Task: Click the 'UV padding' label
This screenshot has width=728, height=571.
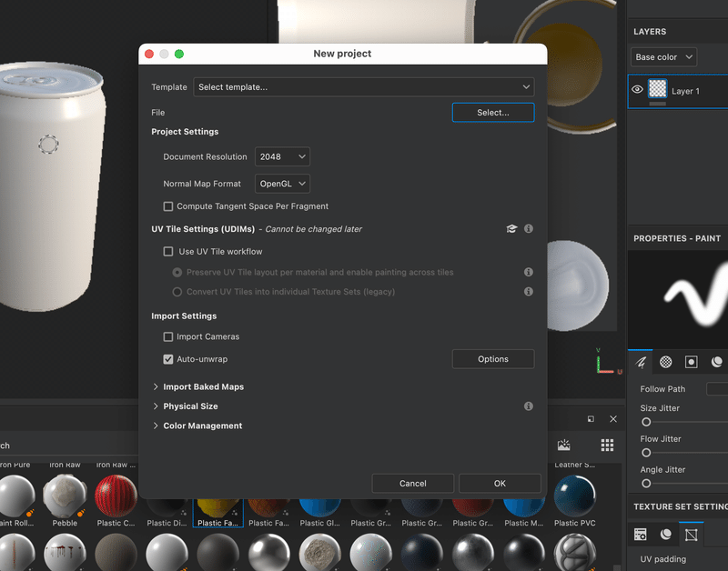Action: (x=663, y=559)
